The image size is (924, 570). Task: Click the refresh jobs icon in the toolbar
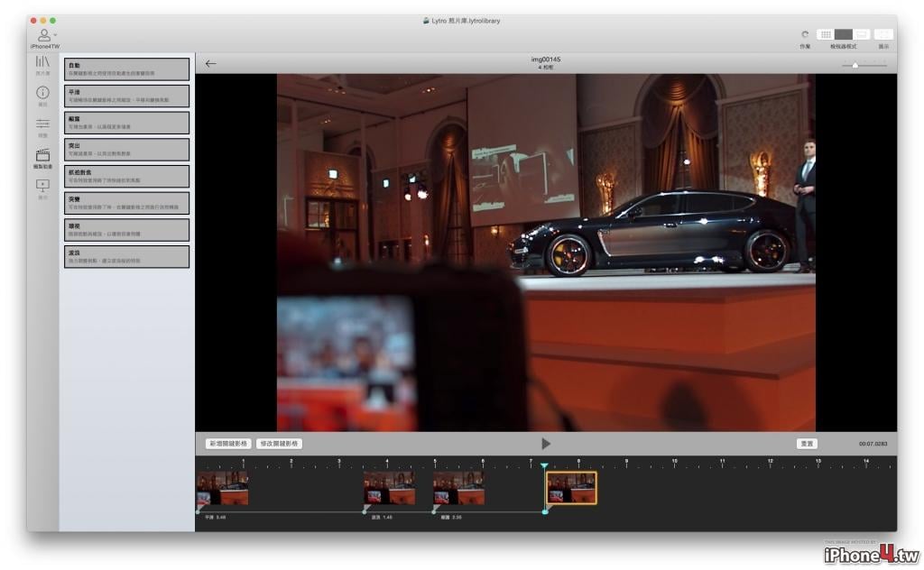point(805,35)
